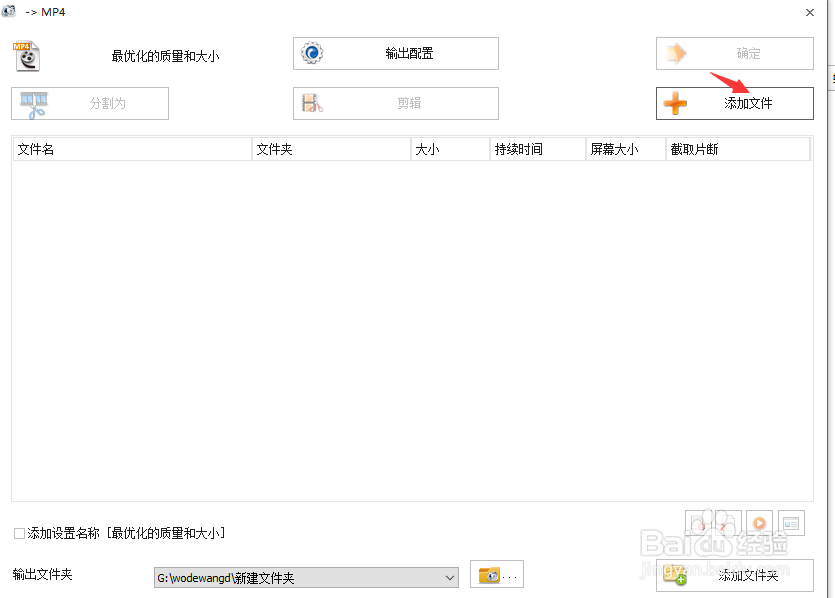Click the 文件夹 column header
The width and height of the screenshot is (835, 598).
[x=331, y=149]
